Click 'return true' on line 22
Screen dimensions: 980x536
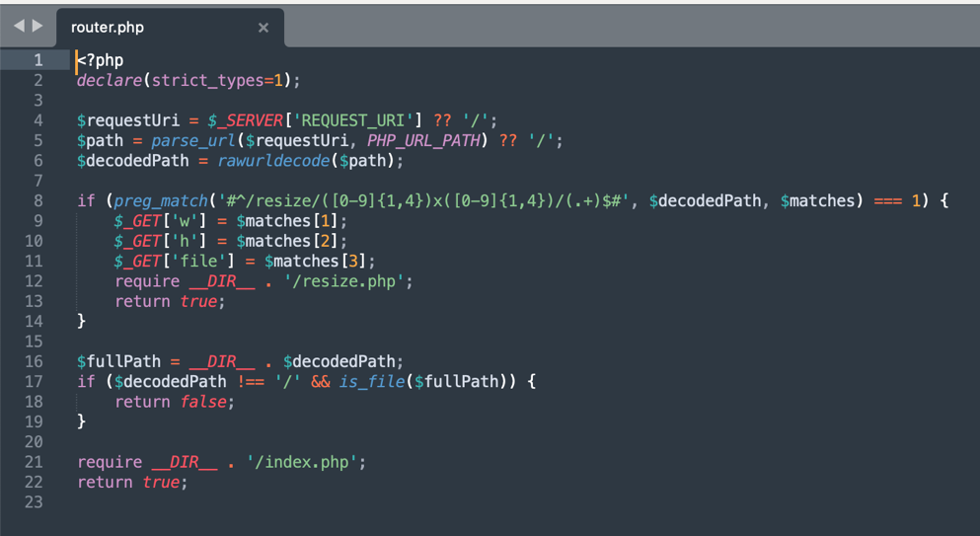coord(128,483)
